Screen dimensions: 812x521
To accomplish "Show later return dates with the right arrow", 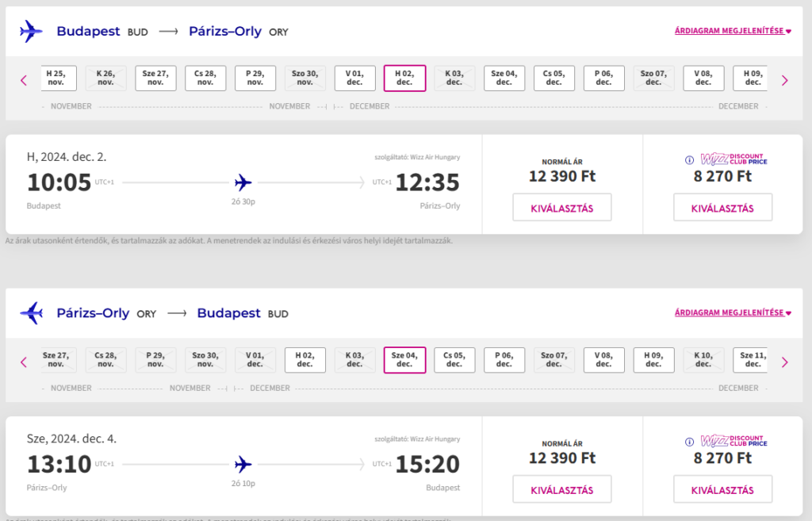I will (784, 362).
